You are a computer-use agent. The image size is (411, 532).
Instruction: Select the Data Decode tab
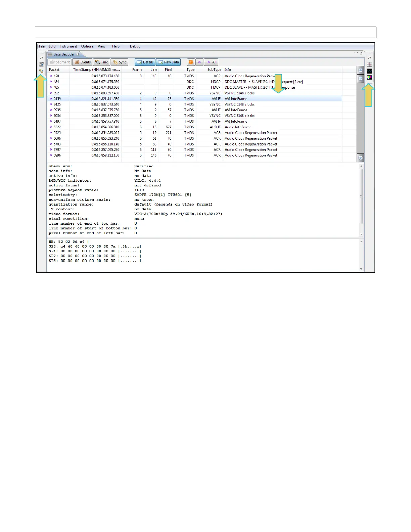63,54
